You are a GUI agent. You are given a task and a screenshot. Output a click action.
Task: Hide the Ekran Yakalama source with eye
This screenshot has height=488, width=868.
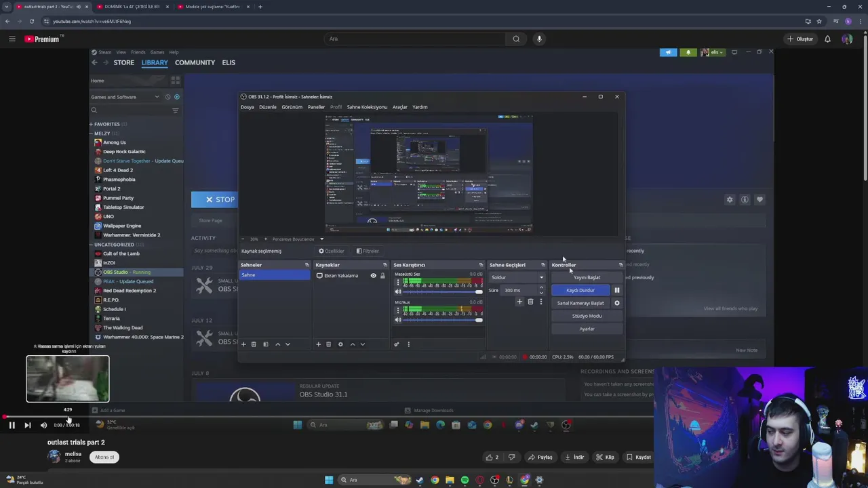(373, 276)
